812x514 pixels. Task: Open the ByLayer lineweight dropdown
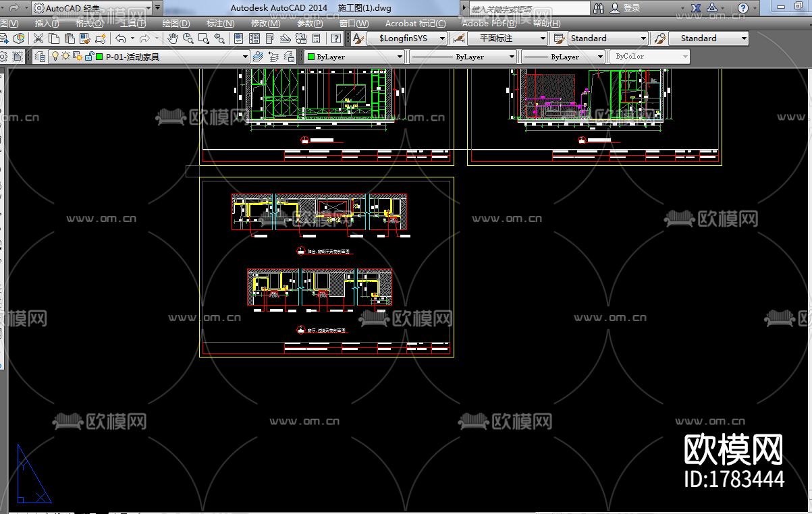point(563,57)
